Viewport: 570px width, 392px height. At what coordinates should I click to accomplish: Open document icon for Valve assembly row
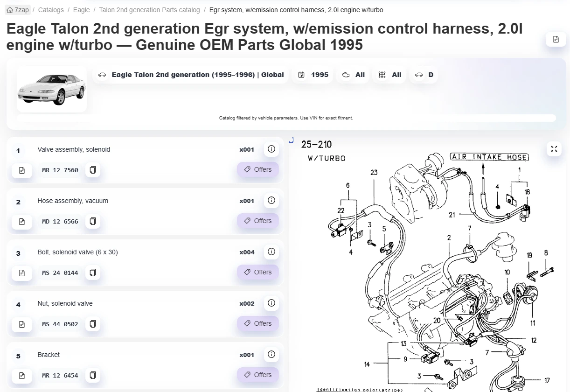tap(22, 170)
